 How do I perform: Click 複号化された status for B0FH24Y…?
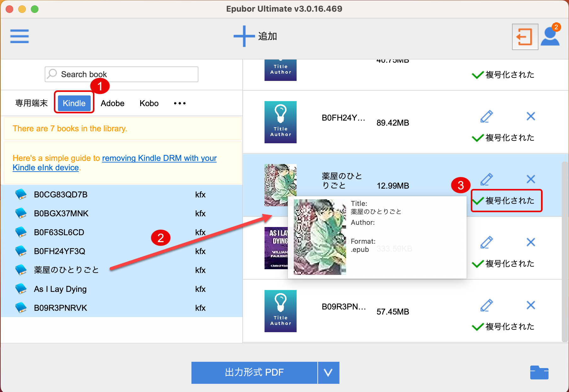tap(503, 138)
